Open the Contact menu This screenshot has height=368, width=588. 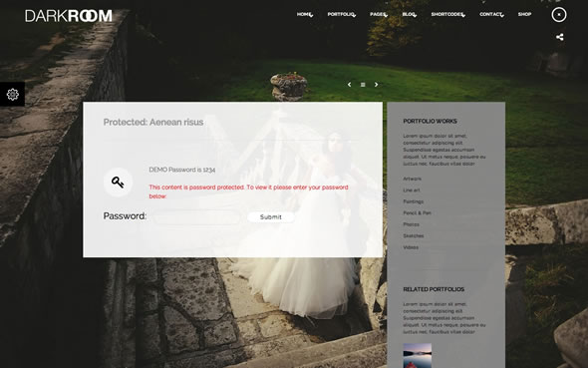click(x=490, y=14)
